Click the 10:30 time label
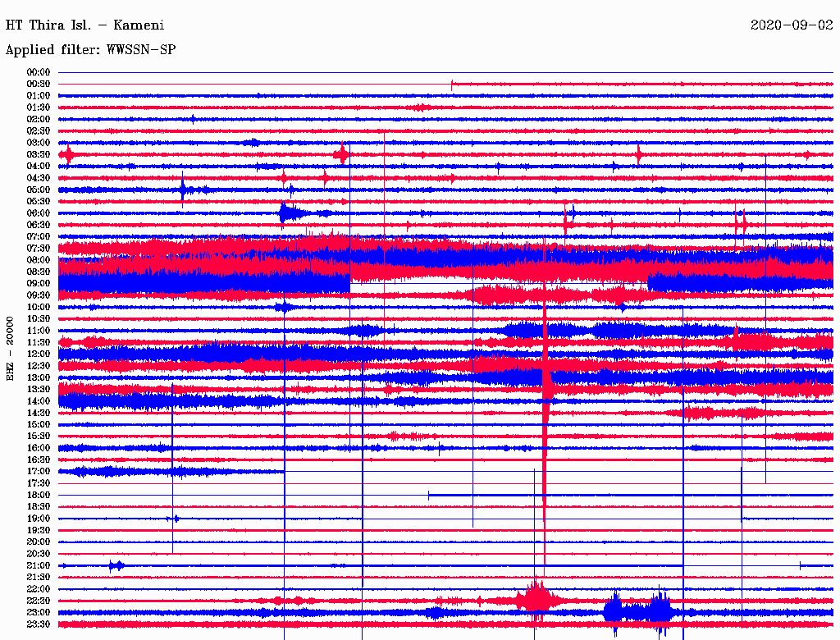The height and width of the screenshot is (640, 840). (39, 319)
